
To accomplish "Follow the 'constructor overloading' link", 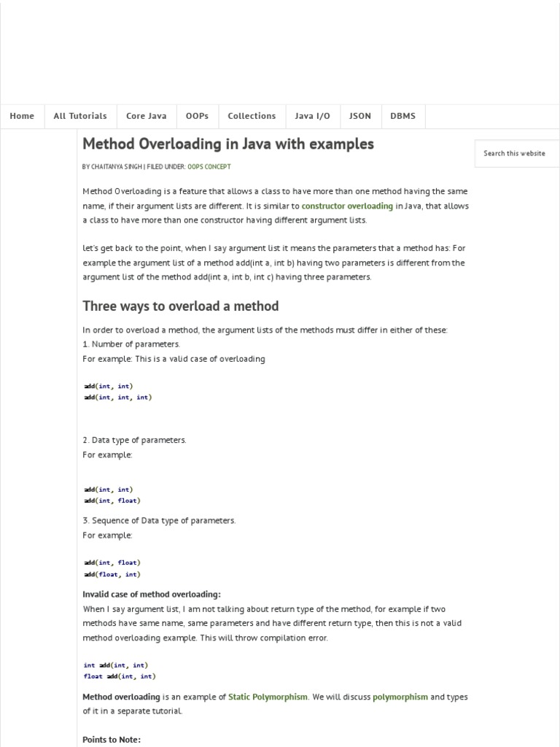I will pos(347,206).
